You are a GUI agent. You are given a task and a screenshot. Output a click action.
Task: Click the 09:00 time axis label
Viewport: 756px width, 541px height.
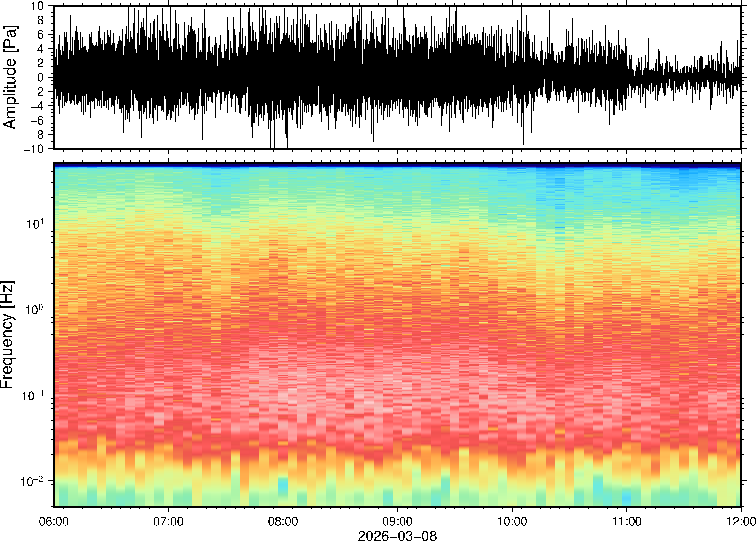click(x=397, y=521)
